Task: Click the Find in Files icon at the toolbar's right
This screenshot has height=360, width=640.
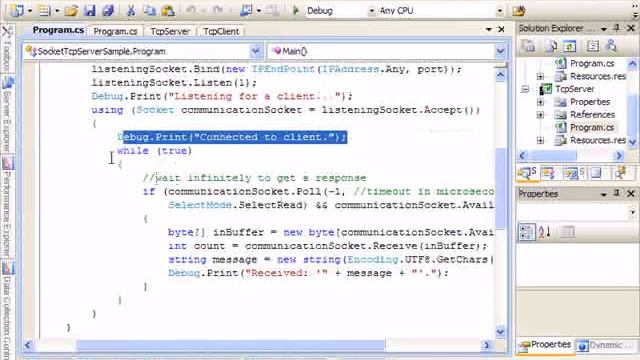Action: [519, 11]
